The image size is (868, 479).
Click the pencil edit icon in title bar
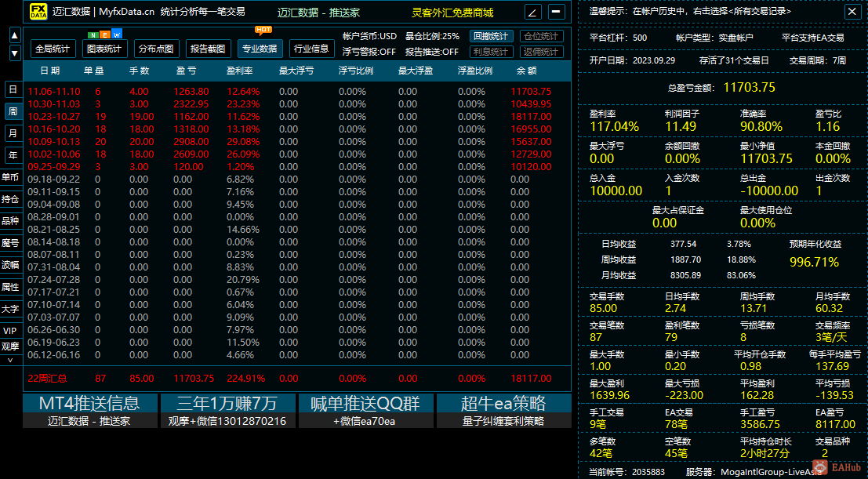pos(532,12)
